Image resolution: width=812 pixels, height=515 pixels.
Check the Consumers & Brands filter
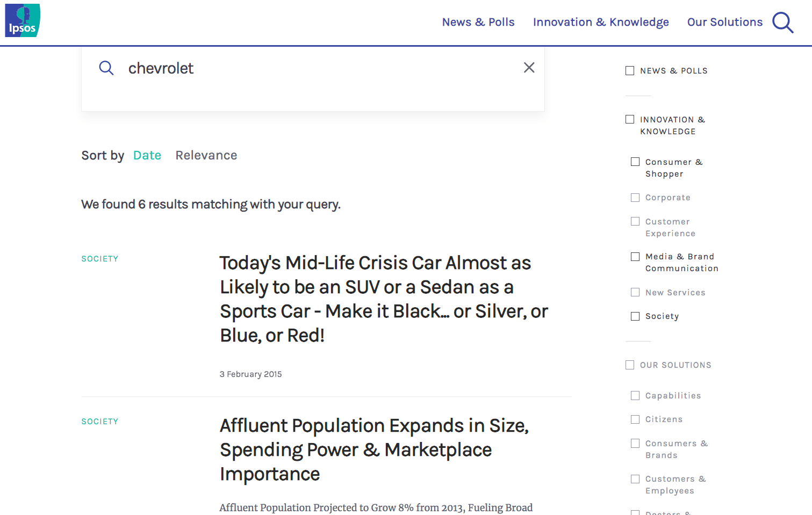click(635, 443)
